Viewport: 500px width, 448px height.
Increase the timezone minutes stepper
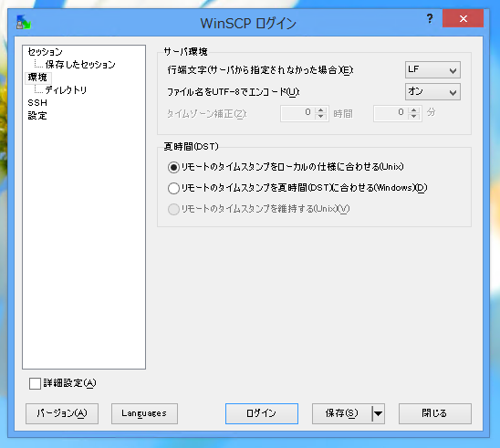[x=414, y=110]
